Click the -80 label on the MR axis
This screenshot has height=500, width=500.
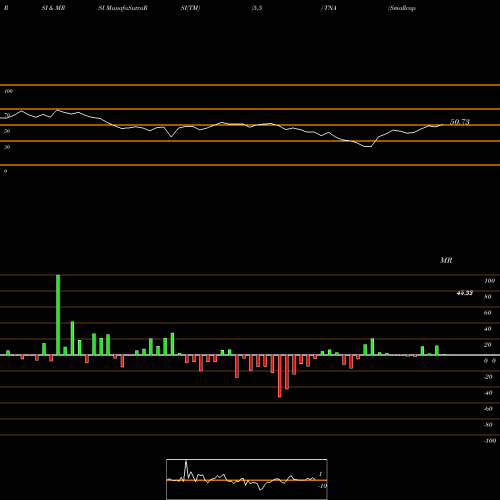click(x=488, y=425)
